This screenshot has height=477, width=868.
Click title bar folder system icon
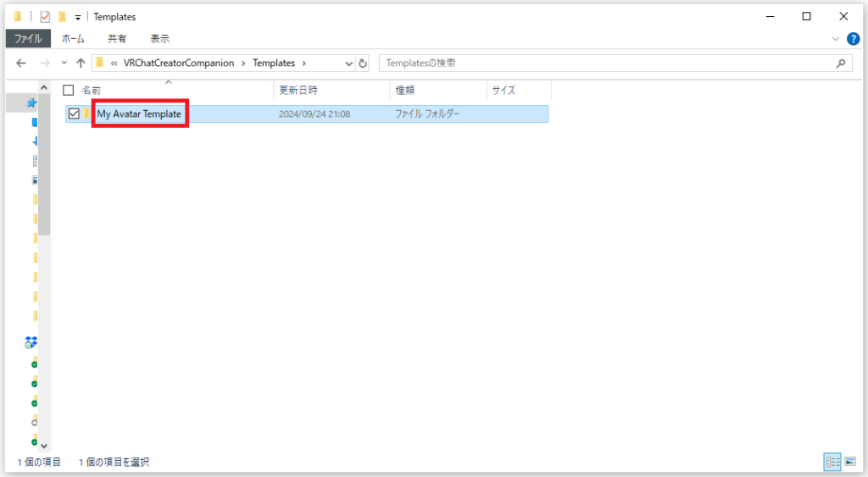coord(19,17)
